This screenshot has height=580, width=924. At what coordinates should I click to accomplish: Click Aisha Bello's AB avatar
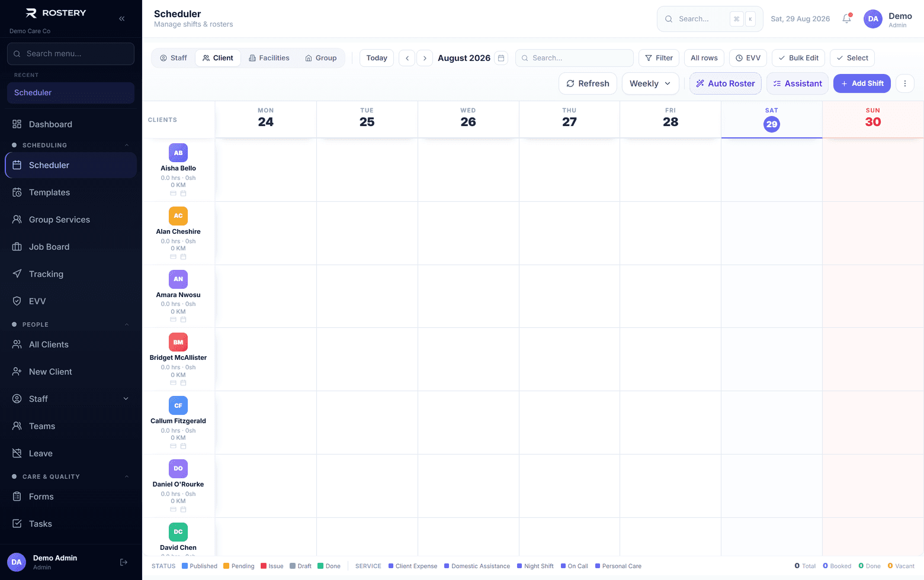pos(178,153)
